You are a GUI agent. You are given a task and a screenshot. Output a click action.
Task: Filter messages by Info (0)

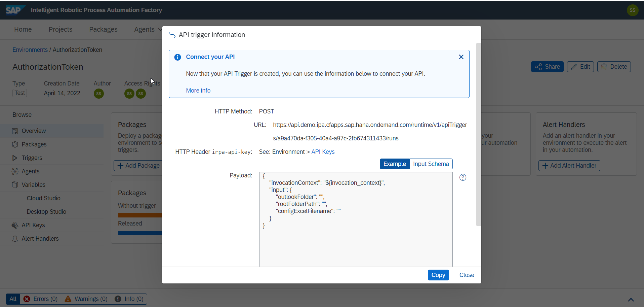coord(129,299)
